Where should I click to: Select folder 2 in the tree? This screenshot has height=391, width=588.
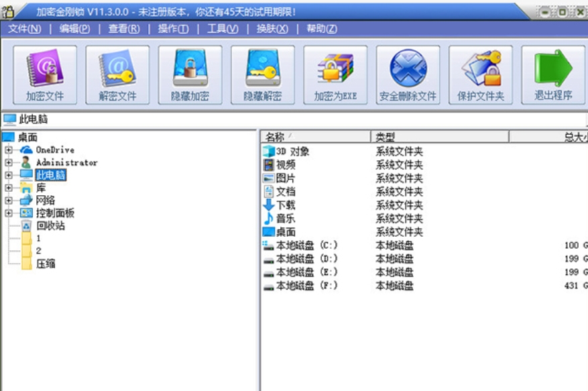tap(38, 251)
